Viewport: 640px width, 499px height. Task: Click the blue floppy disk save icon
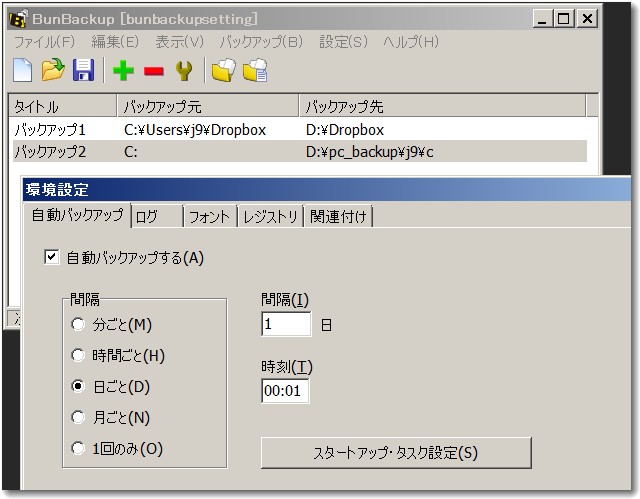pos(84,70)
